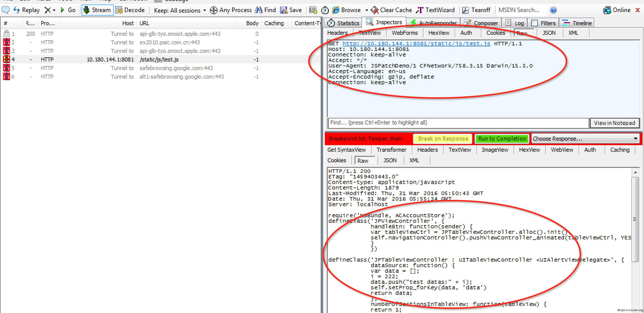Image resolution: width=644 pixels, height=313 pixels.
Task: Open the test.js request URL link
Action: (416, 44)
